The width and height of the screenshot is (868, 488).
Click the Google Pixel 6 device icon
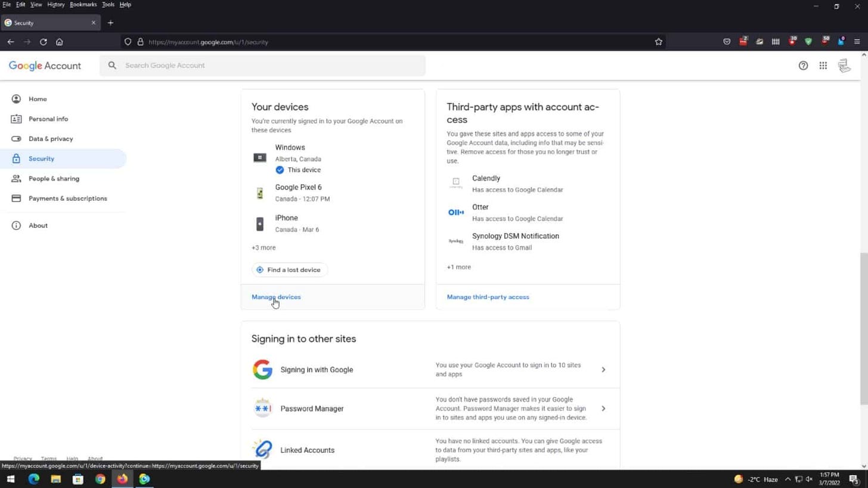[x=259, y=193]
